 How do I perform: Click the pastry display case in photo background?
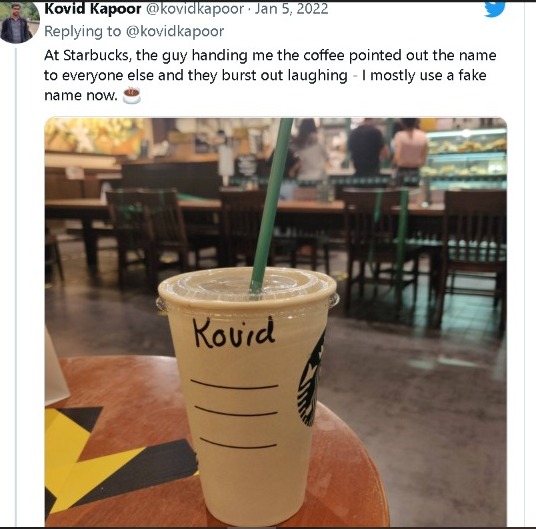point(467,159)
